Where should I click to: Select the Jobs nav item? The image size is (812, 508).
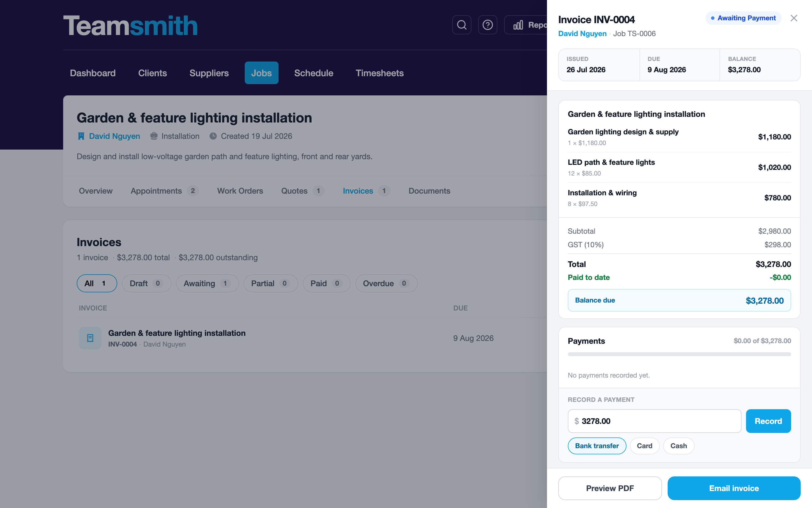point(261,73)
